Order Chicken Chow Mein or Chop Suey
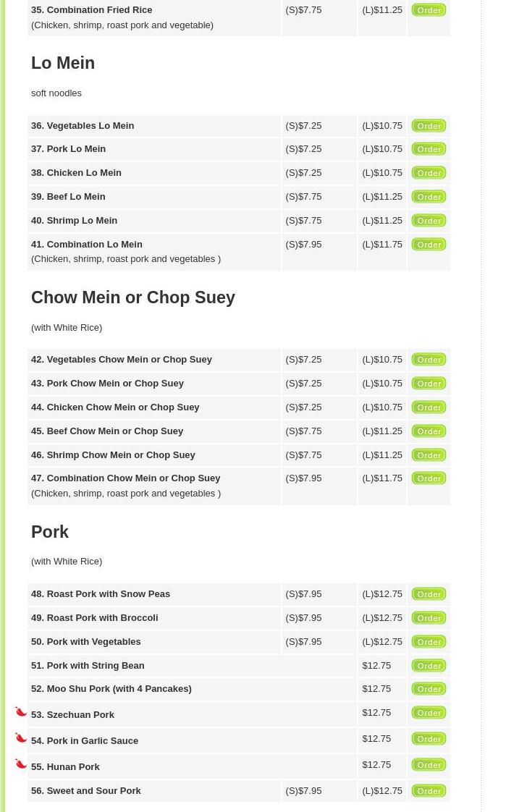506x812 pixels. click(429, 407)
